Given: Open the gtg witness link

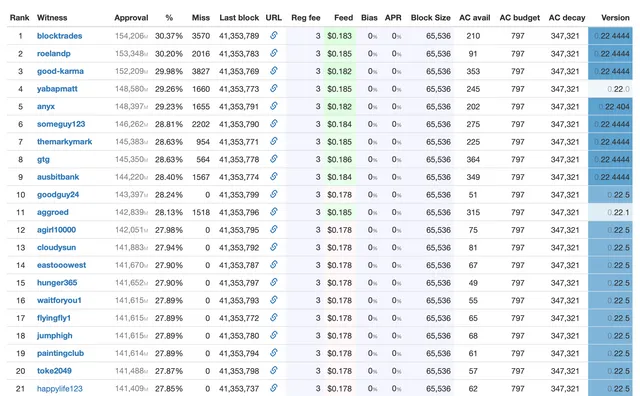Looking at the screenshot, I should coord(43,160).
